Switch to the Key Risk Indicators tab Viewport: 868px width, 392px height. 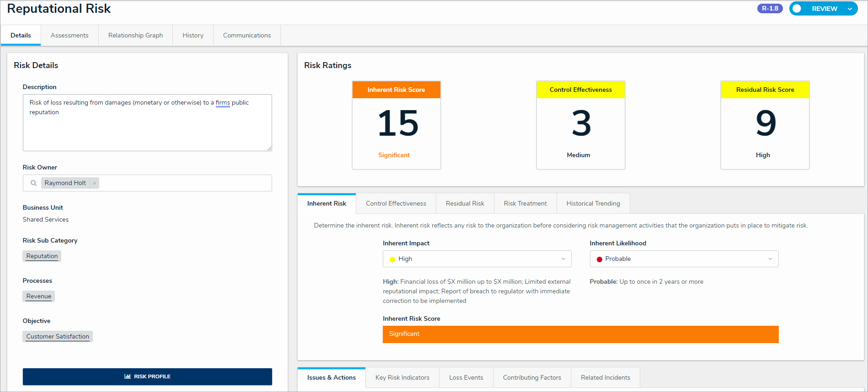click(402, 377)
